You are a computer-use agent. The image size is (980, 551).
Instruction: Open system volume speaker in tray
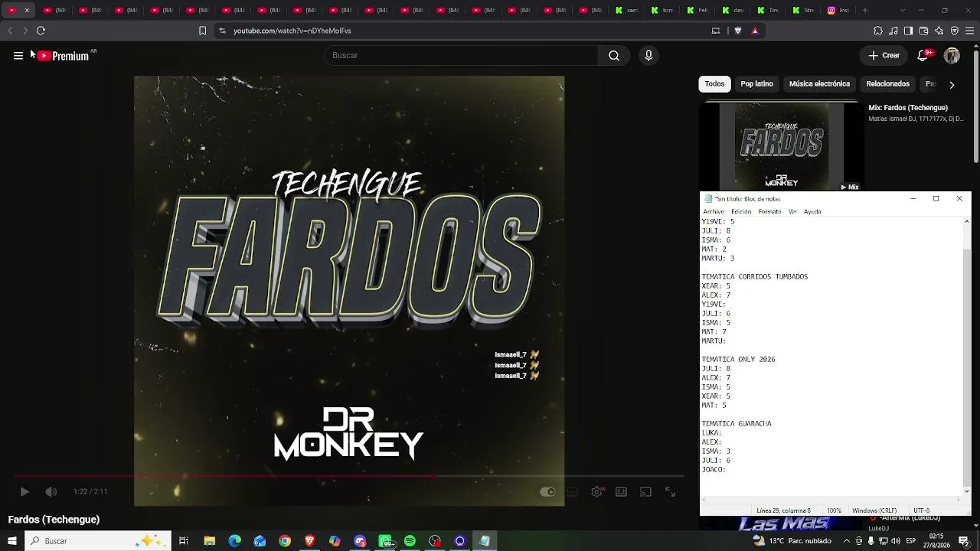tap(896, 541)
